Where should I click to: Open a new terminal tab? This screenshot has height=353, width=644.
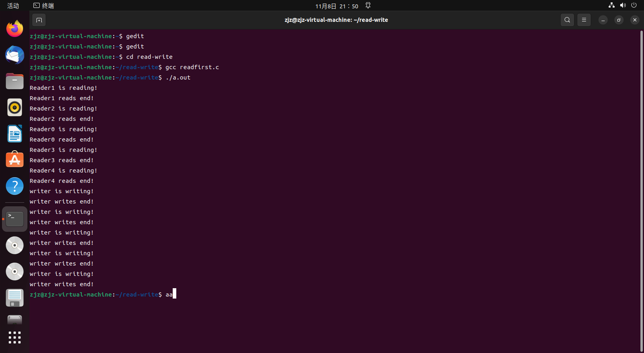point(39,20)
